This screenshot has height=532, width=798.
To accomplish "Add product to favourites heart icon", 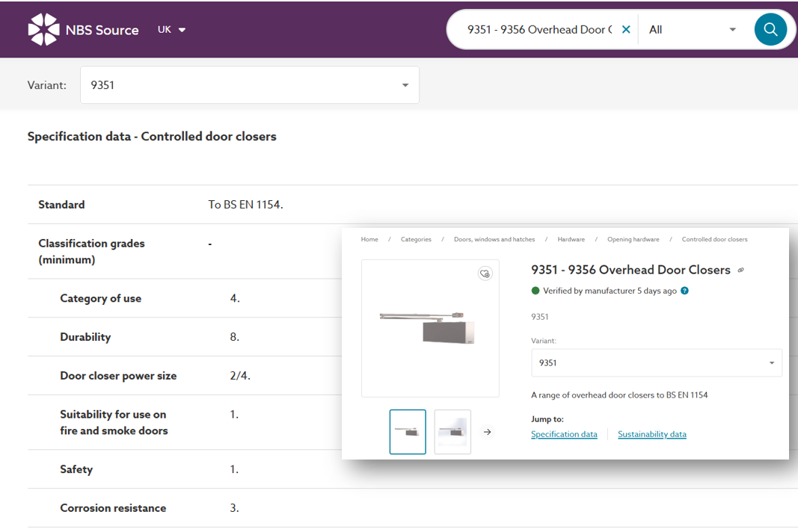I will 485,273.
